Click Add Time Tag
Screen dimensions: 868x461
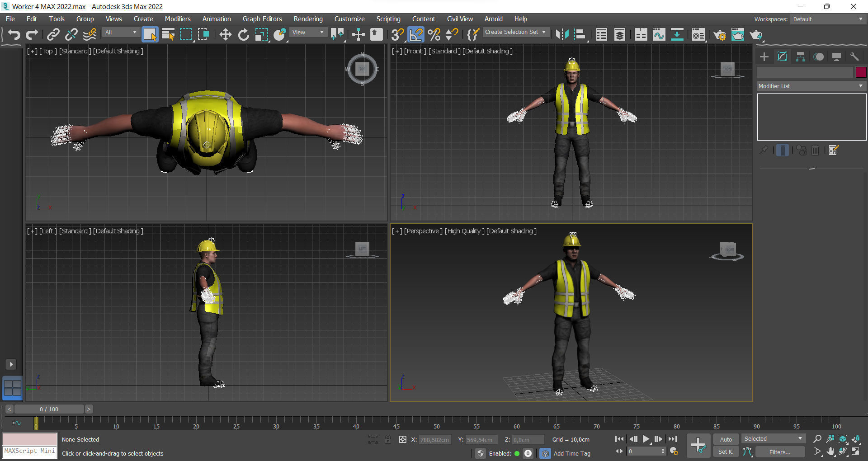(572, 453)
